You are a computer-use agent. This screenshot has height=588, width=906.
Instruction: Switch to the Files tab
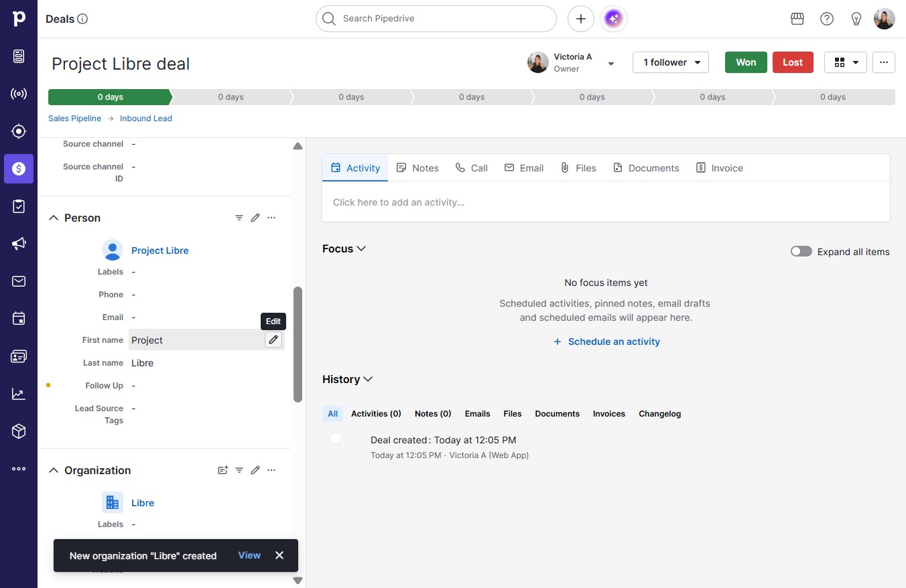pyautogui.click(x=578, y=168)
